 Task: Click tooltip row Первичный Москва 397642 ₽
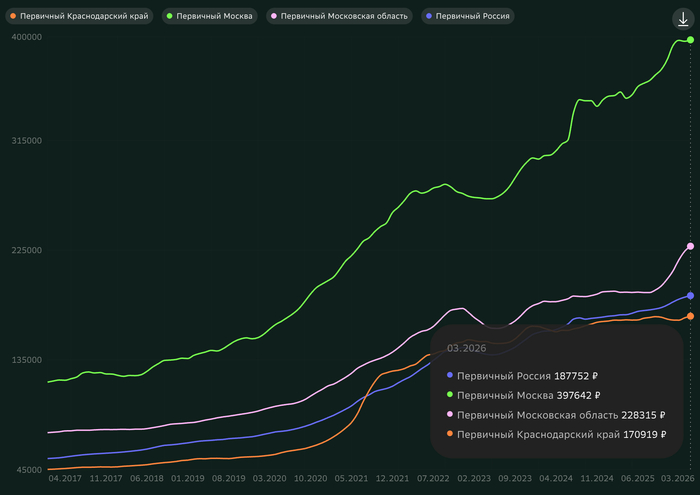pos(524,395)
